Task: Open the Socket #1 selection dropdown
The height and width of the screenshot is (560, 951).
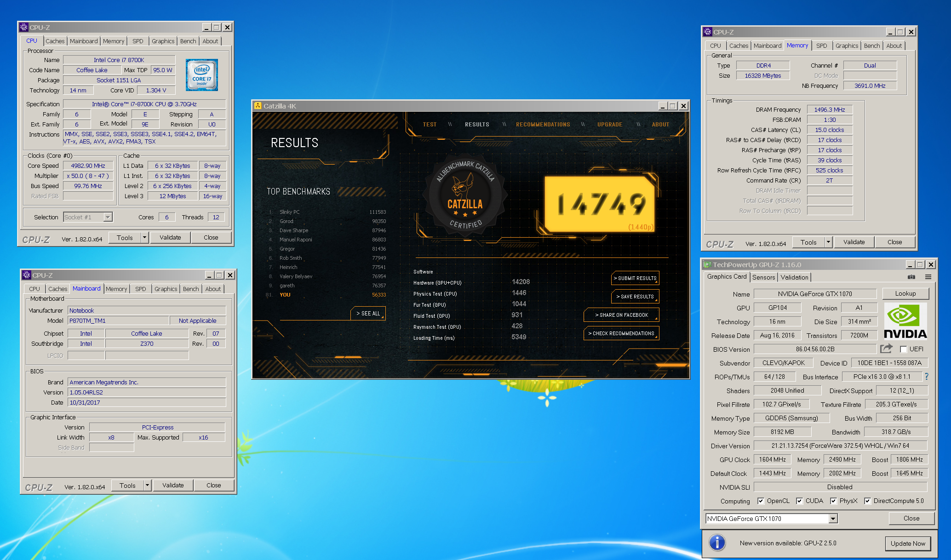Action: point(108,217)
